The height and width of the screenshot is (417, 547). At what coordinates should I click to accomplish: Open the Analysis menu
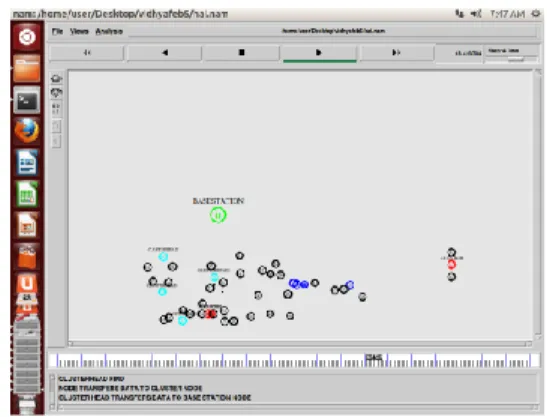tap(109, 31)
